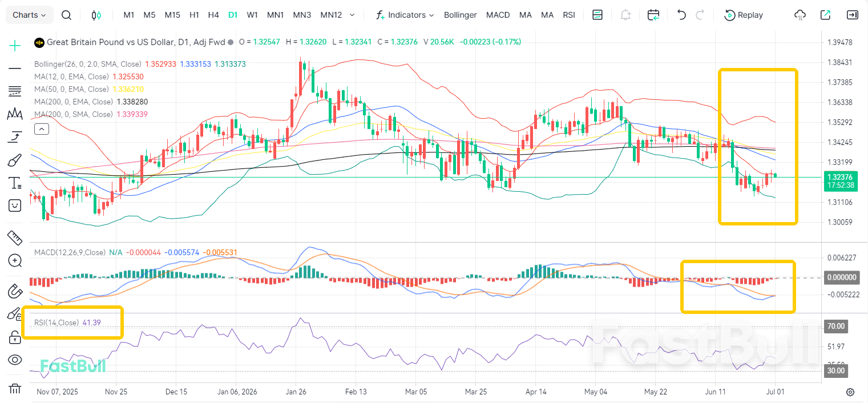Click the search magnifier icon
Screen dimensions: 868x403
tap(66, 15)
